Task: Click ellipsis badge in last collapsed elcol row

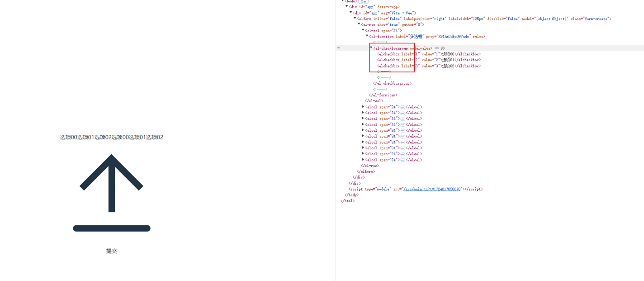Action: [403, 160]
